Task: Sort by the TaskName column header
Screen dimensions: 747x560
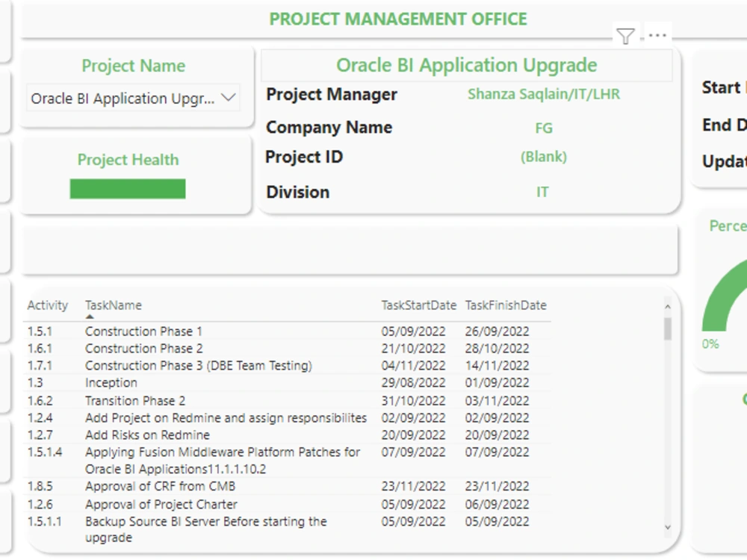Action: [112, 305]
